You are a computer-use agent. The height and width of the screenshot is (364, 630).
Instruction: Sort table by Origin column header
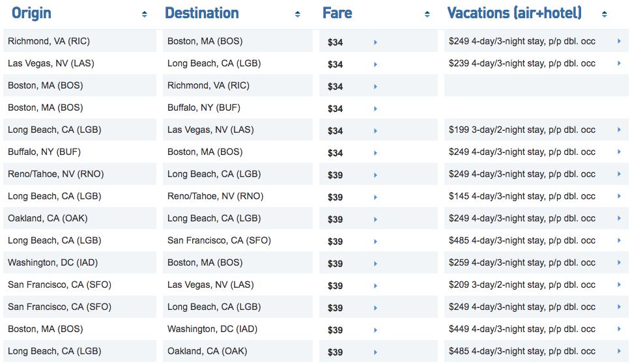click(x=31, y=13)
